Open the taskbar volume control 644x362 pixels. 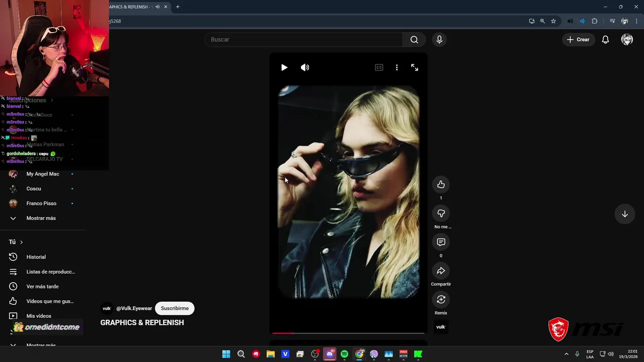[611, 354]
